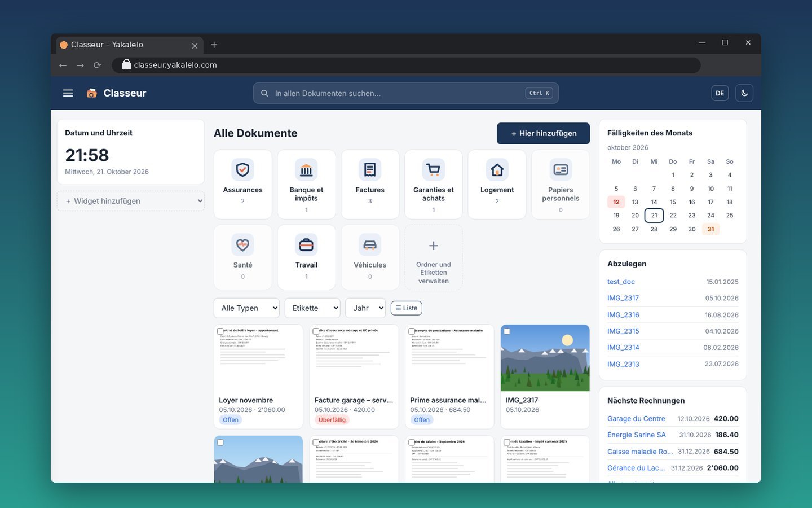This screenshot has height=508, width=812.
Task: Open the IMG_2317 mountain thumbnail
Action: pyautogui.click(x=545, y=358)
